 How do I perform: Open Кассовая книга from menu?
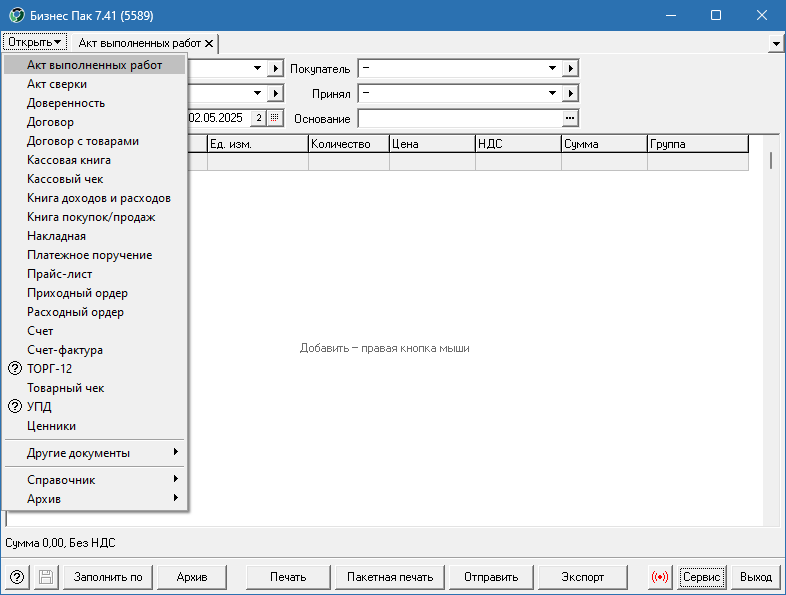[x=95, y=160]
